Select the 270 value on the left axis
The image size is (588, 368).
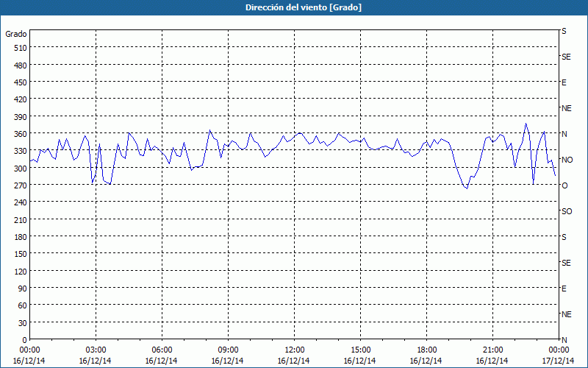pyautogui.click(x=21, y=185)
